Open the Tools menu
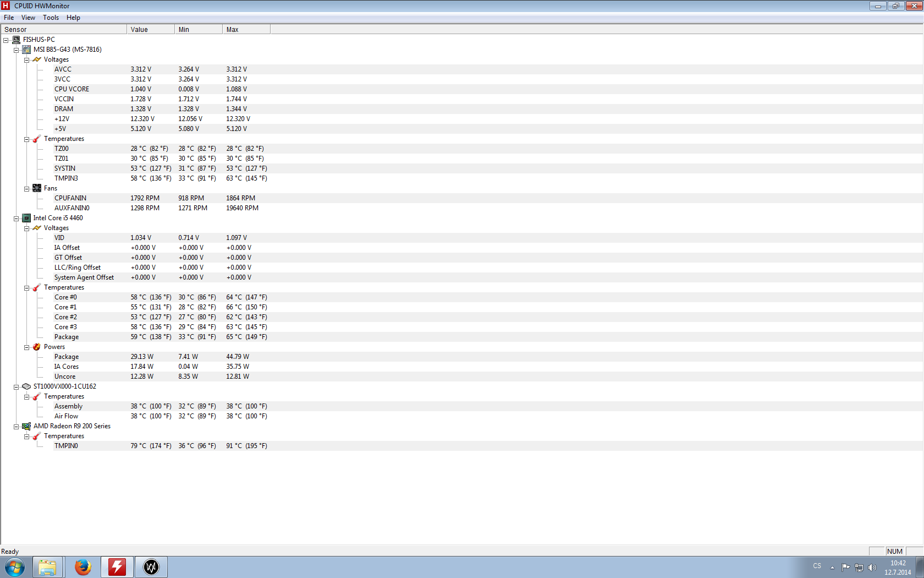The height and width of the screenshot is (578, 924). coord(51,18)
